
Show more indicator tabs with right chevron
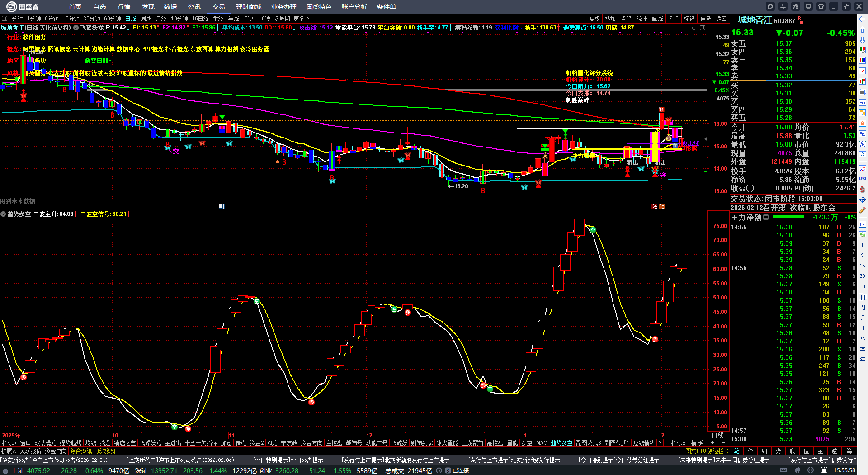click(660, 443)
